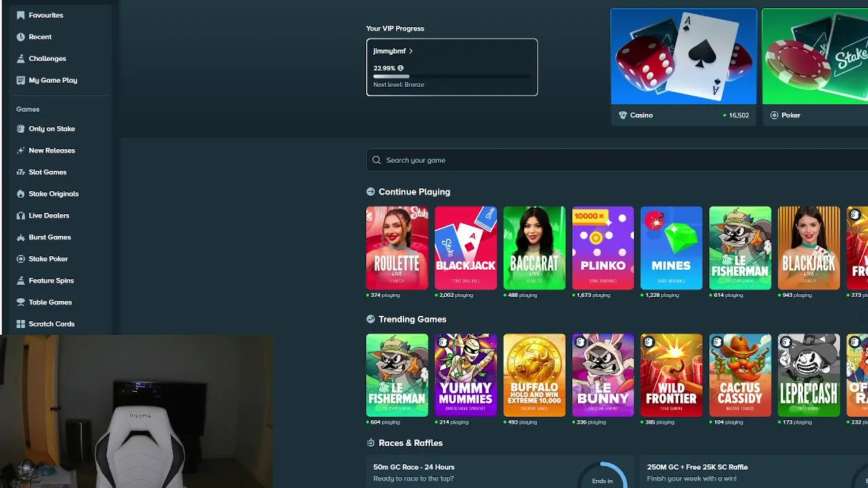Launch Baccarat Live game
The image size is (868, 488).
(x=534, y=248)
